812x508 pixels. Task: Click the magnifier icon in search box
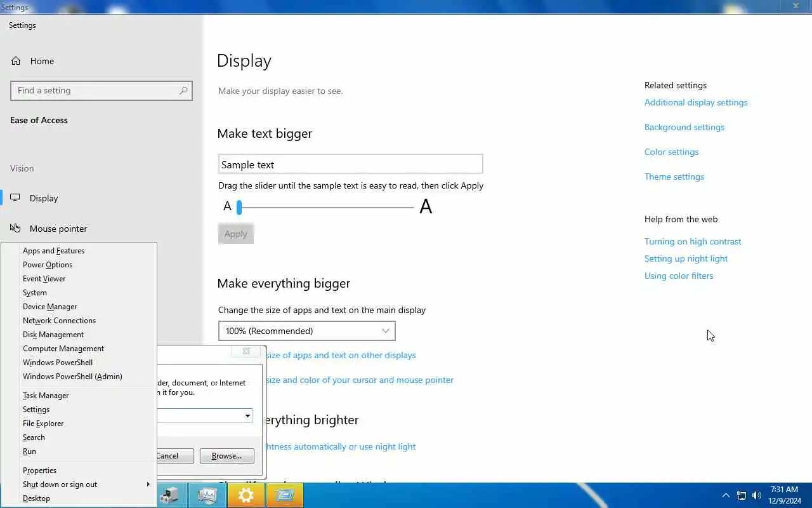183,91
